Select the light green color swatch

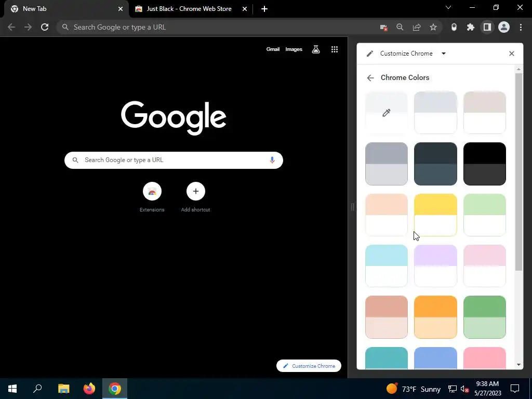pyautogui.click(x=485, y=215)
